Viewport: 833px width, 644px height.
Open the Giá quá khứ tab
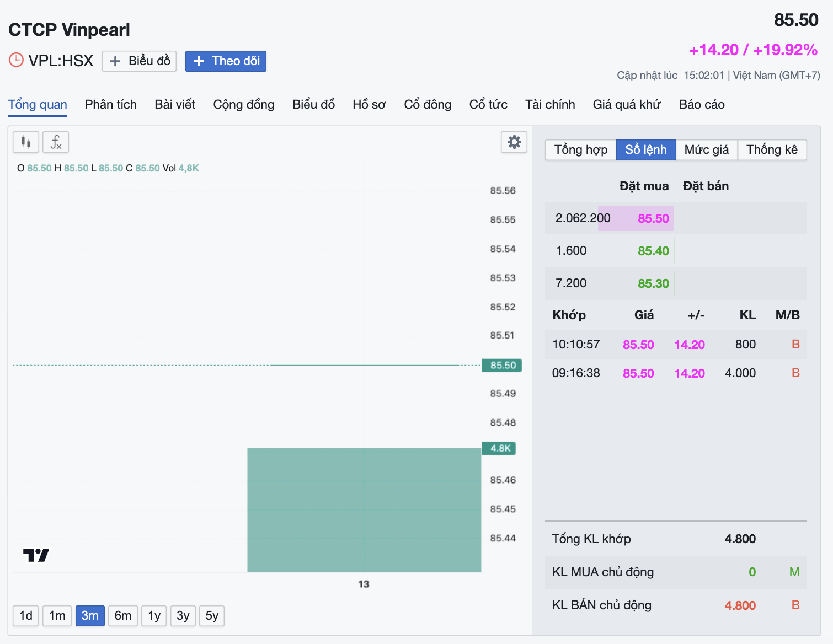click(x=627, y=104)
